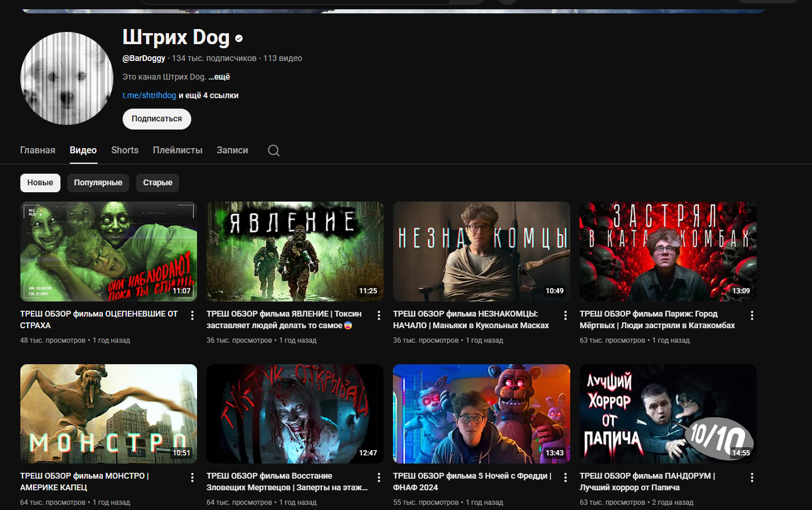The image size is (812, 510).
Task: Click the 12:47 duration badge
Action: [x=369, y=453]
